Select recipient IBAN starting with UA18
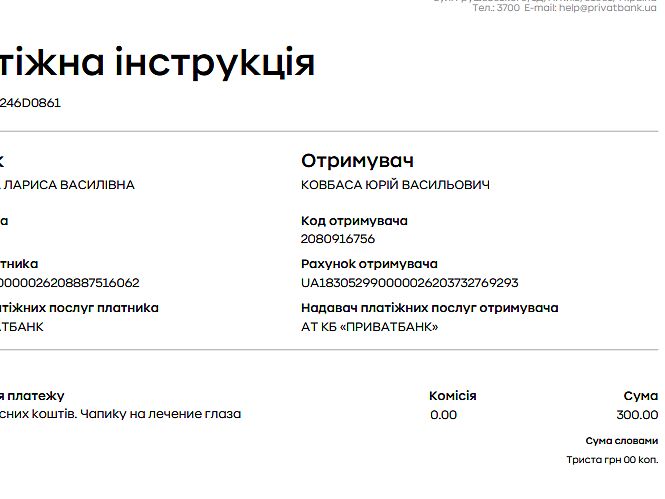Screen dimensions: 665x499 tap(409, 283)
